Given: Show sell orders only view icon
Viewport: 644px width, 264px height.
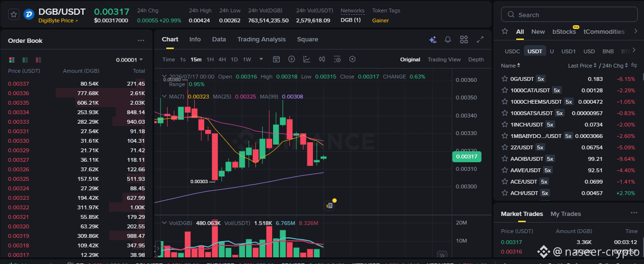Looking at the screenshot, I should (x=38, y=60).
